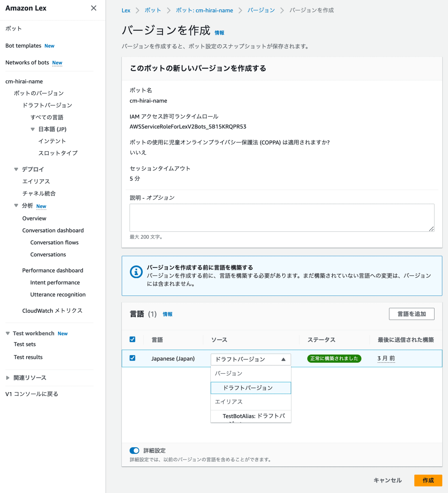The width and height of the screenshot is (448, 493).
Task: Open Utterance recognition in the sidebar
Action: pyautogui.click(x=58, y=295)
